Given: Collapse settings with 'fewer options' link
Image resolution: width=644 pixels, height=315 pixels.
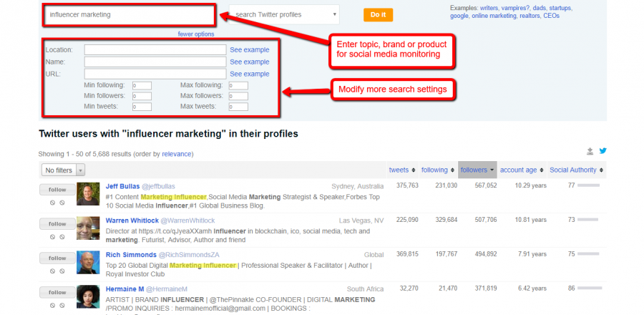Looking at the screenshot, I should click(x=196, y=34).
